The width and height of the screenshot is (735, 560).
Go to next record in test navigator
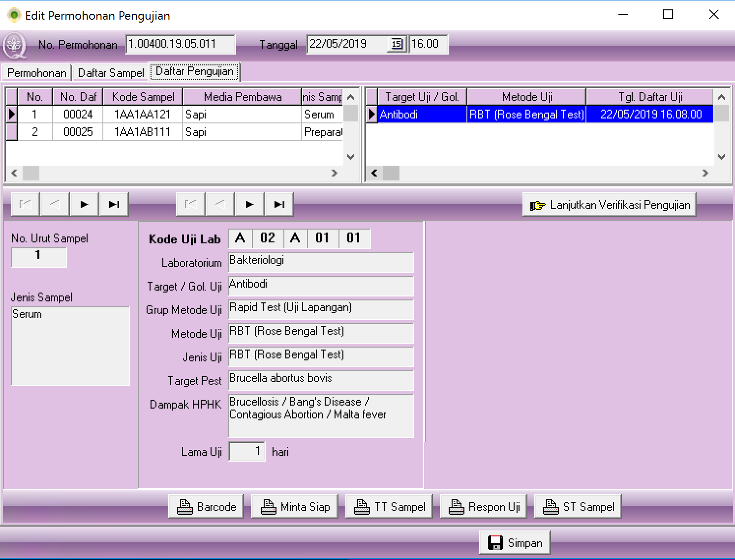[x=249, y=205]
